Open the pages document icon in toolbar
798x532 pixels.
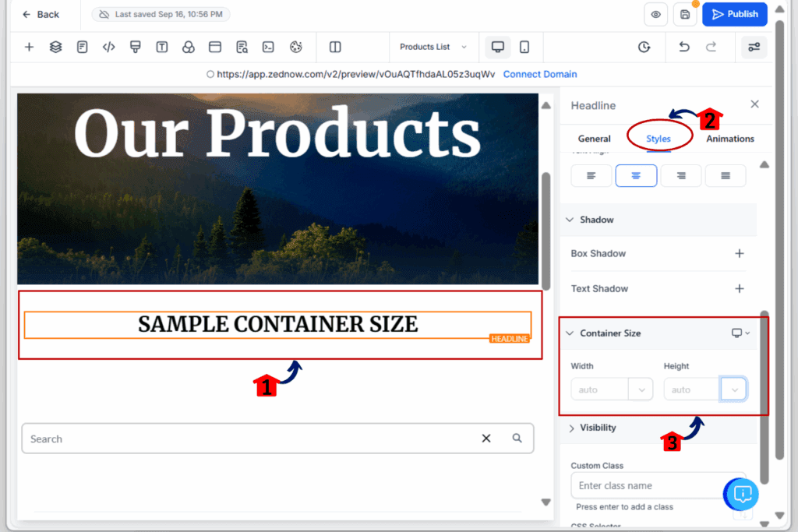click(x=82, y=47)
